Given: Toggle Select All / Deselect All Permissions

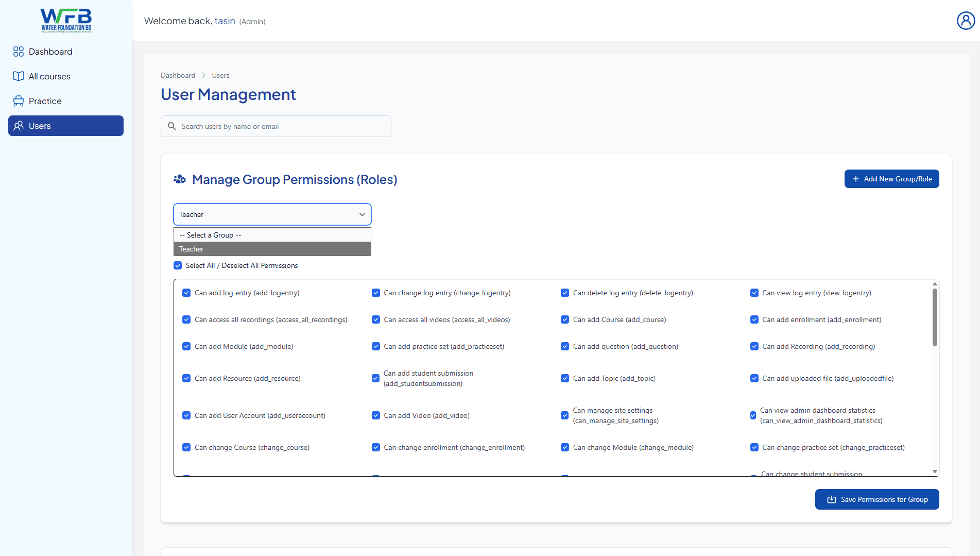Looking at the screenshot, I should pos(178,265).
